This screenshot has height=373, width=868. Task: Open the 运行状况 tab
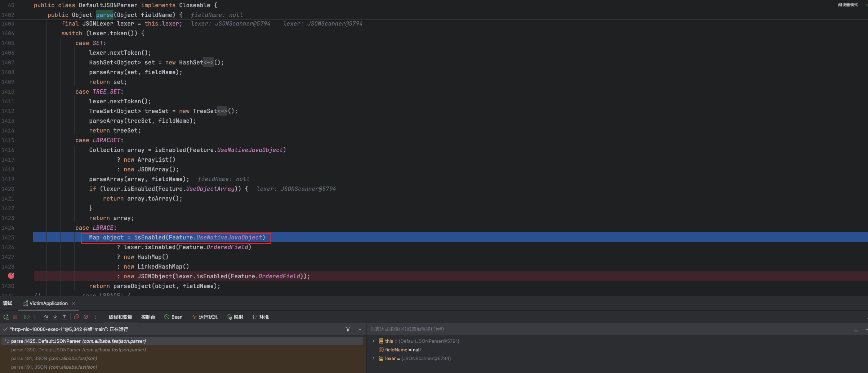pos(205,317)
